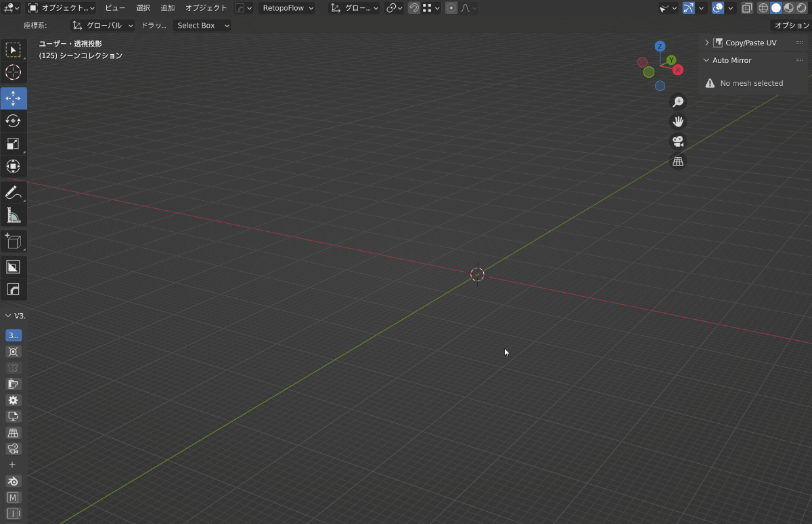812x524 pixels.
Task: Toggle X-ray mode
Action: coord(747,8)
